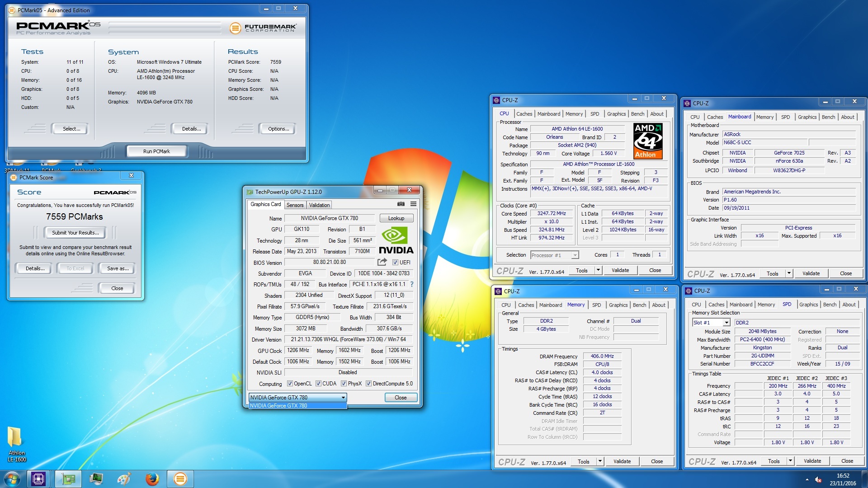Open the Windows Start menu orb
This screenshot has height=488, width=868.
coord(12,479)
